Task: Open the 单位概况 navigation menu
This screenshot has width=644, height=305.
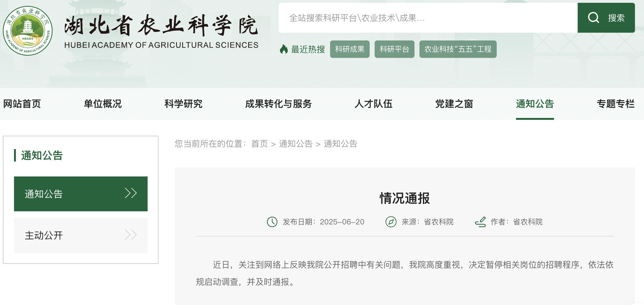Action: [x=103, y=104]
